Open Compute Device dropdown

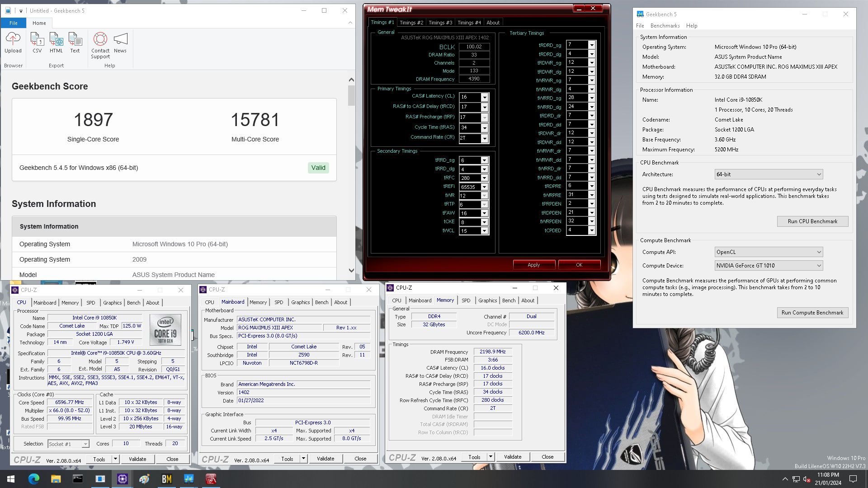click(769, 266)
